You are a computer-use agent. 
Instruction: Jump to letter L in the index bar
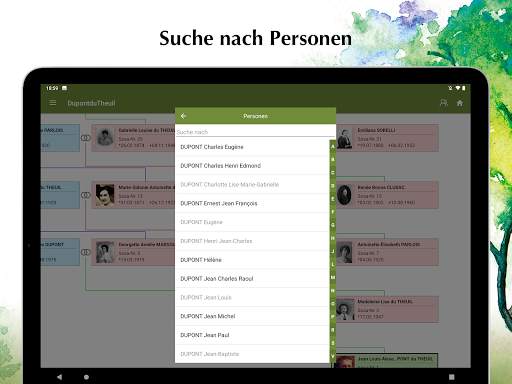coord(333,264)
